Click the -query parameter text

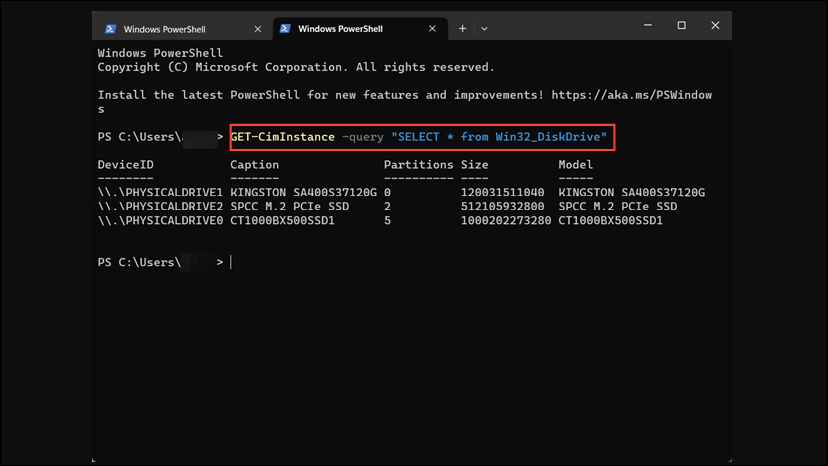(363, 137)
